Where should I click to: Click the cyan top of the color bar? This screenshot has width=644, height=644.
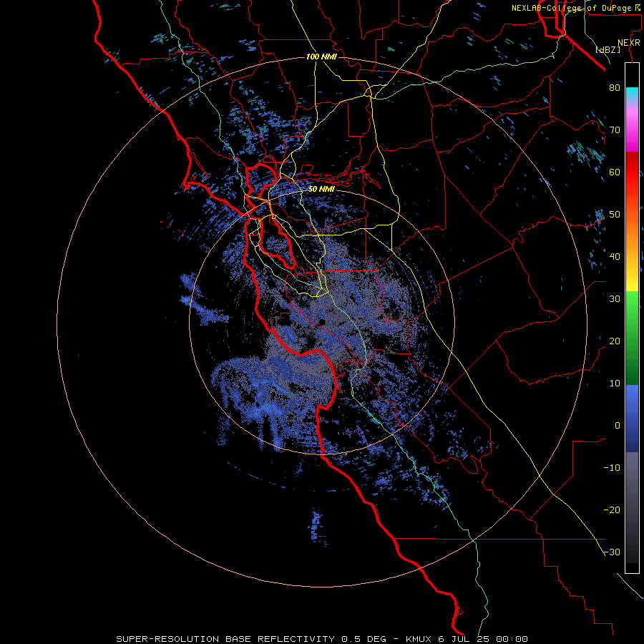(632, 92)
